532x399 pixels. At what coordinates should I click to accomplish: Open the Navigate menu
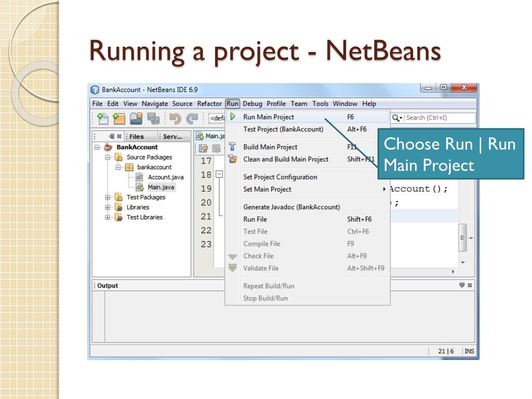coord(155,104)
